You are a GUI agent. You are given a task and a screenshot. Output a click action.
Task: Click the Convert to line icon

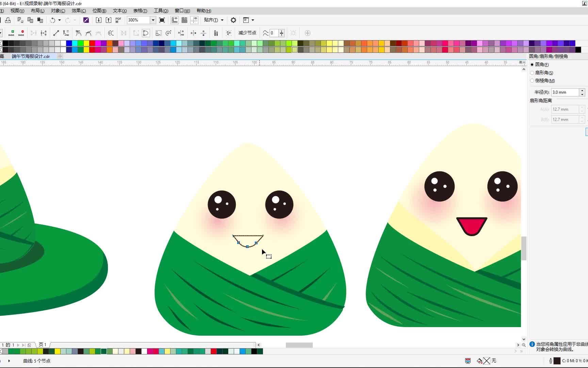pos(56,33)
